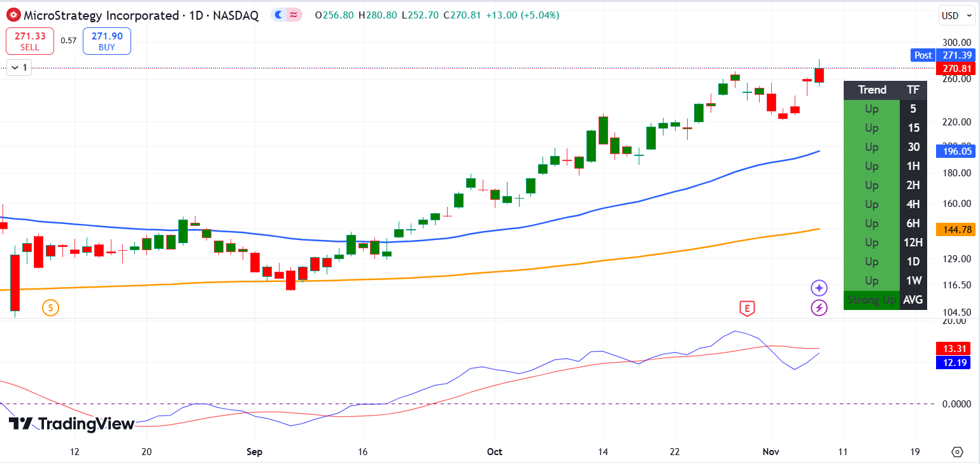Click the 104.50 price axis label
Image resolution: width=980 pixels, height=464 pixels.
pos(956,312)
